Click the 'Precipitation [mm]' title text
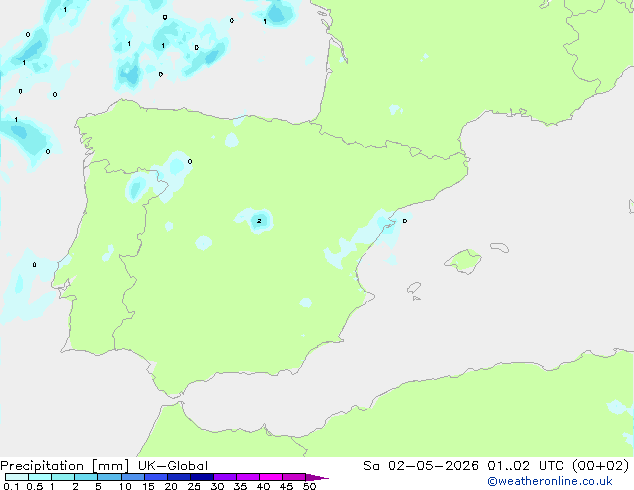The height and width of the screenshot is (490, 634). click(x=65, y=466)
